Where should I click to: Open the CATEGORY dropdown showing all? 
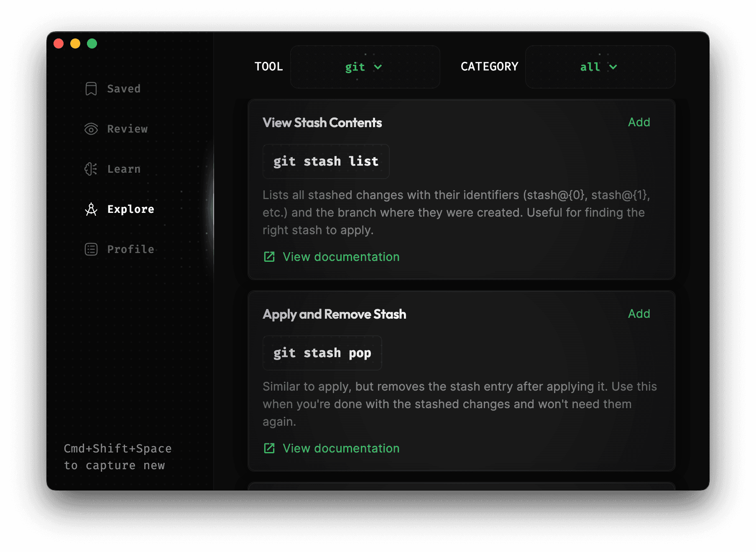(600, 67)
